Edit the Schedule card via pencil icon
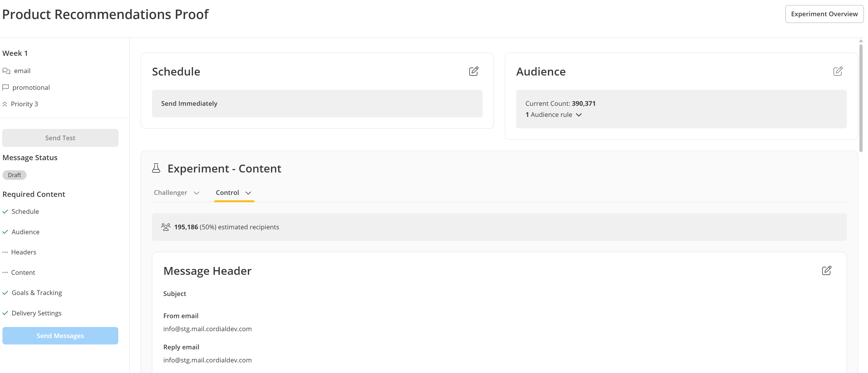Image resolution: width=868 pixels, height=373 pixels. (473, 71)
